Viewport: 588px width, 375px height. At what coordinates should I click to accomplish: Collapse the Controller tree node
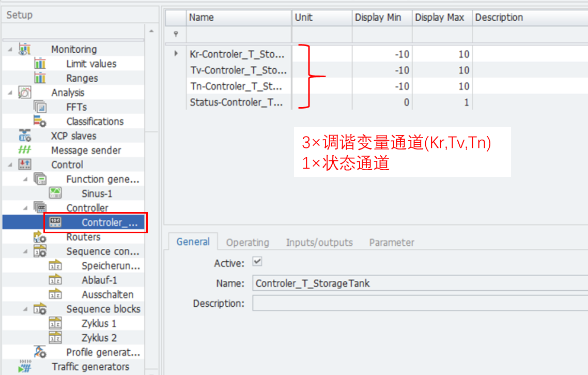coord(25,207)
